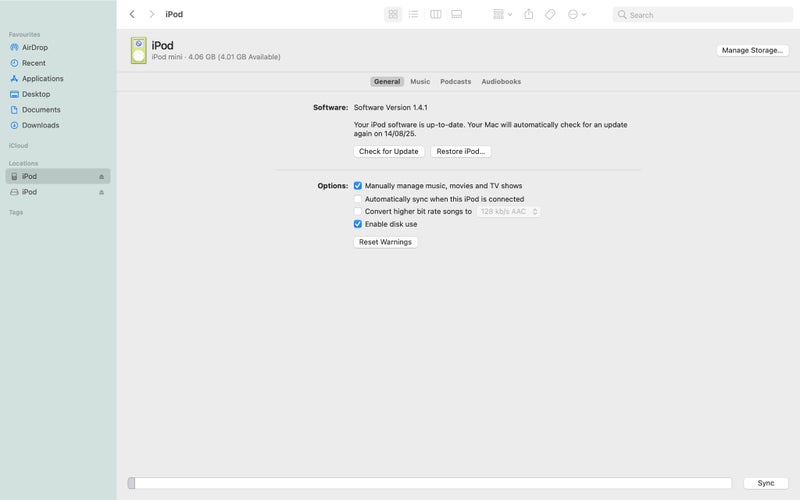Click the iCloud section header
This screenshot has height=500, width=800.
(x=18, y=146)
